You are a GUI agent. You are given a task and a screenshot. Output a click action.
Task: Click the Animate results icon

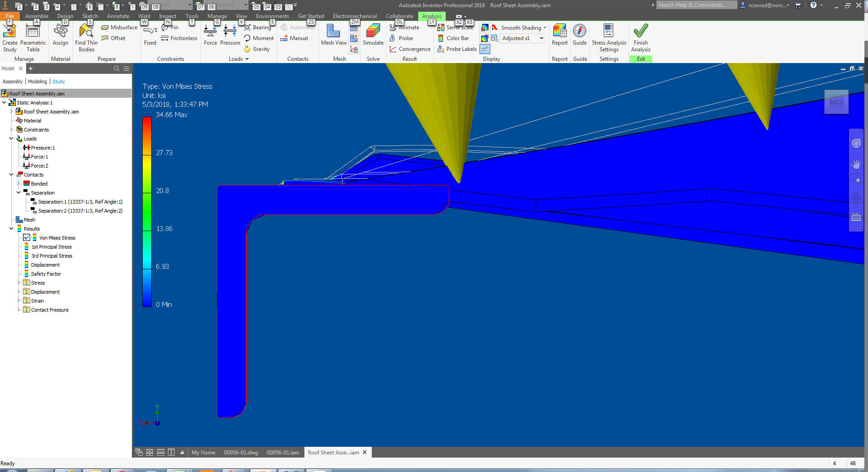tap(392, 27)
